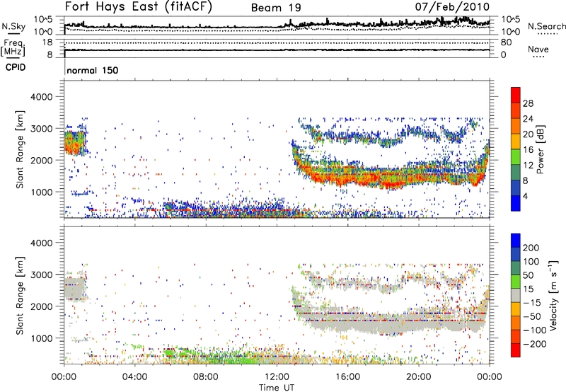Viewport: 566px width, 392px height.
Task: Click the 'normal 150' CPID text
Action: click(x=93, y=70)
